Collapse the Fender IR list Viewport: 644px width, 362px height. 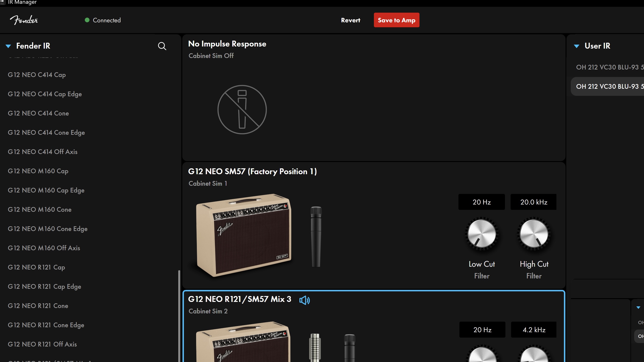pyautogui.click(x=8, y=46)
